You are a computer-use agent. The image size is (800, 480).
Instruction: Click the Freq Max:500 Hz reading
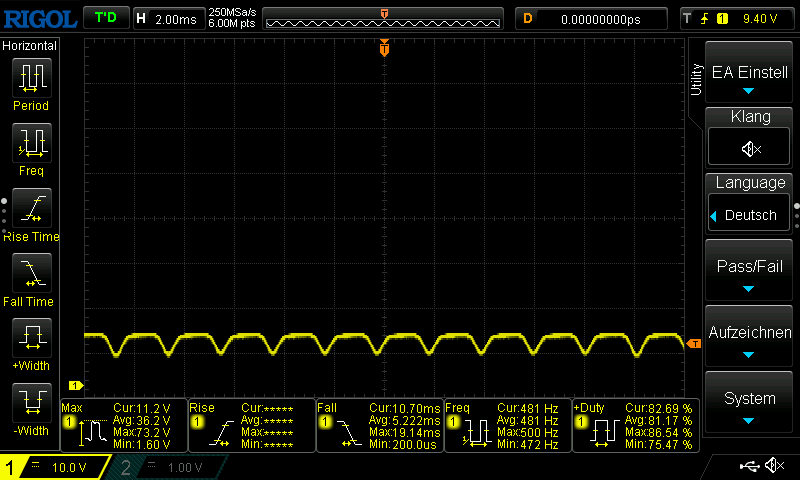click(528, 433)
